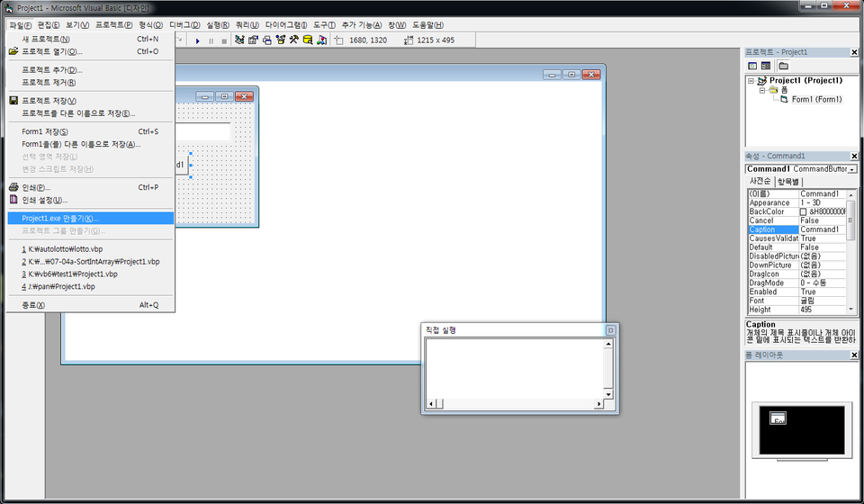This screenshot has height=504, width=864.
Task: Click the BackColor color swatch in properties
Action: click(x=804, y=211)
